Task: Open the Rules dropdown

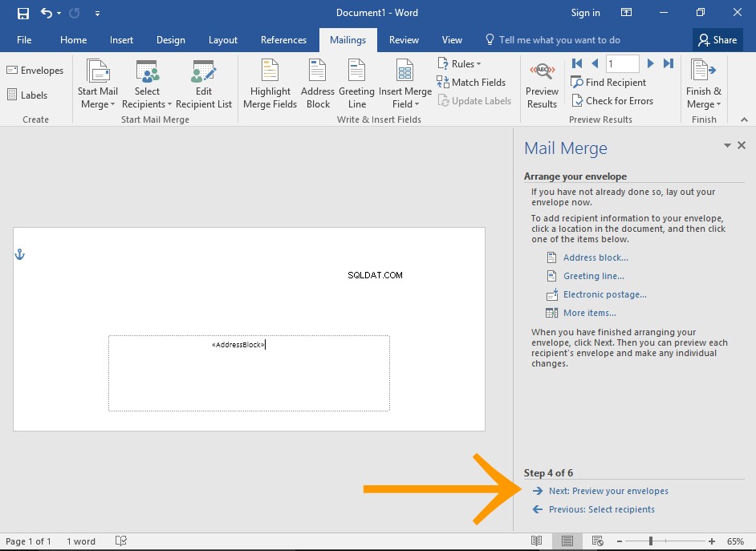Action: [459, 63]
